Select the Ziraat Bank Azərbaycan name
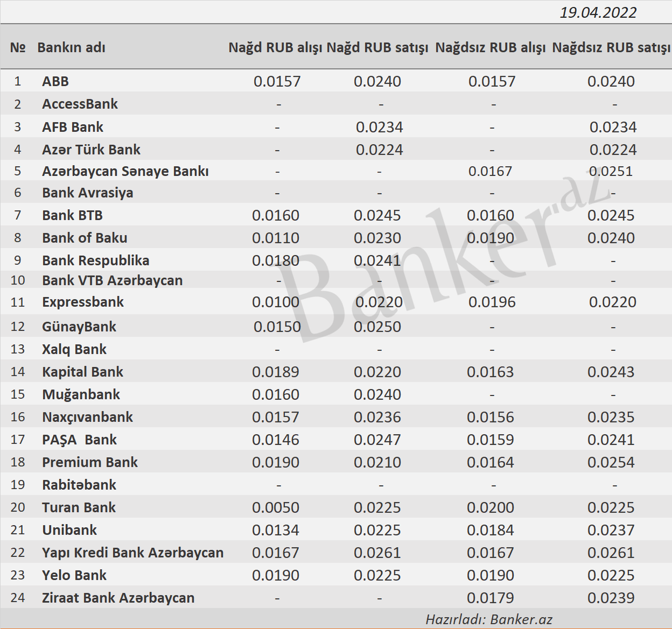Screen dimensions: 672x629 (118, 598)
